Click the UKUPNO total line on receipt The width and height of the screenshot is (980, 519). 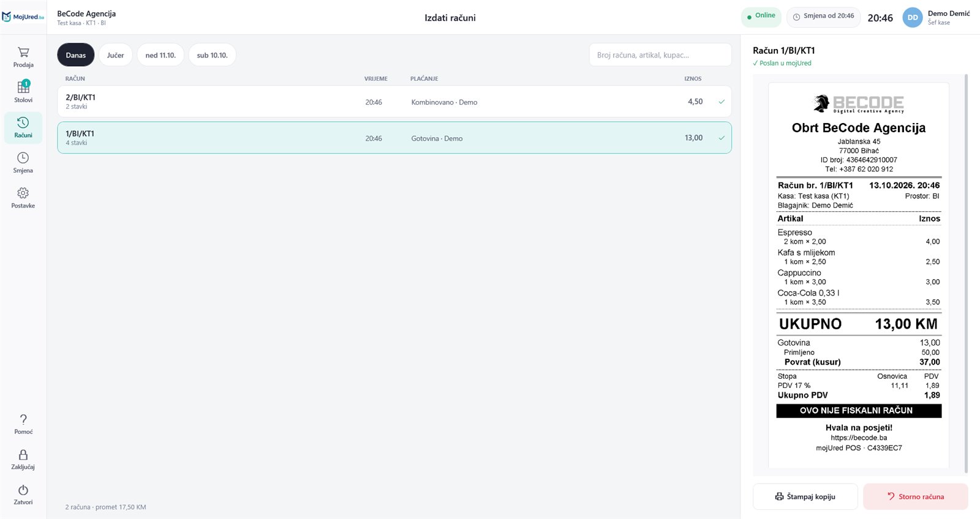pyautogui.click(x=859, y=324)
